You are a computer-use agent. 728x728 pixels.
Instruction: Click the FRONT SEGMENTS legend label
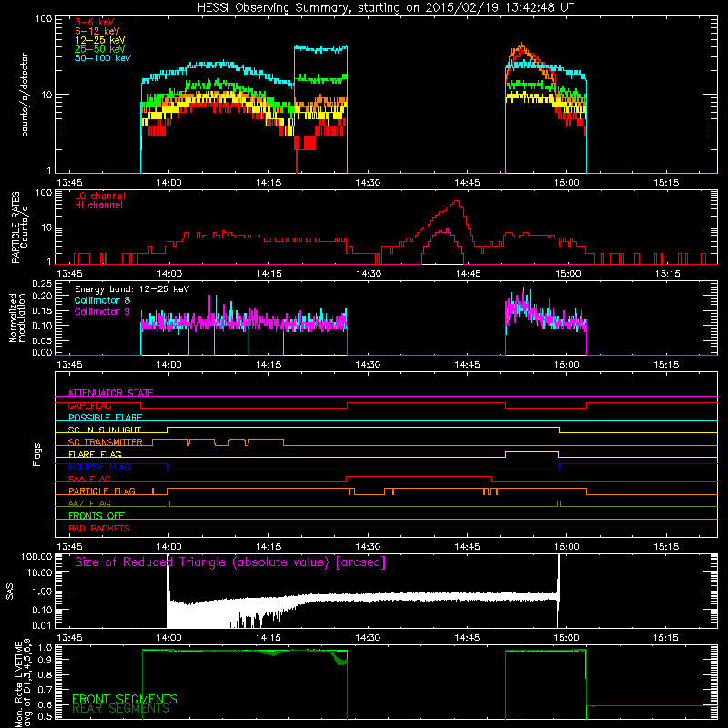point(125,699)
